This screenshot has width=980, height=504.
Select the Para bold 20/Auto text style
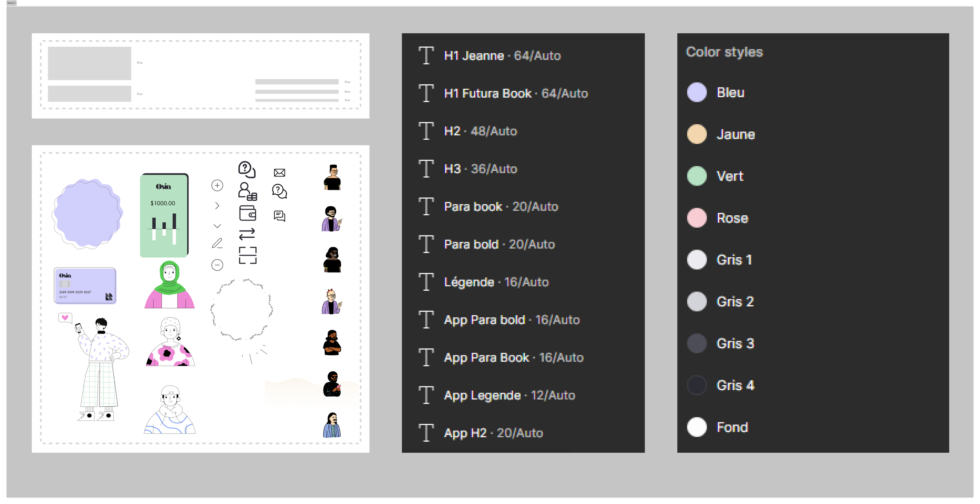click(499, 244)
